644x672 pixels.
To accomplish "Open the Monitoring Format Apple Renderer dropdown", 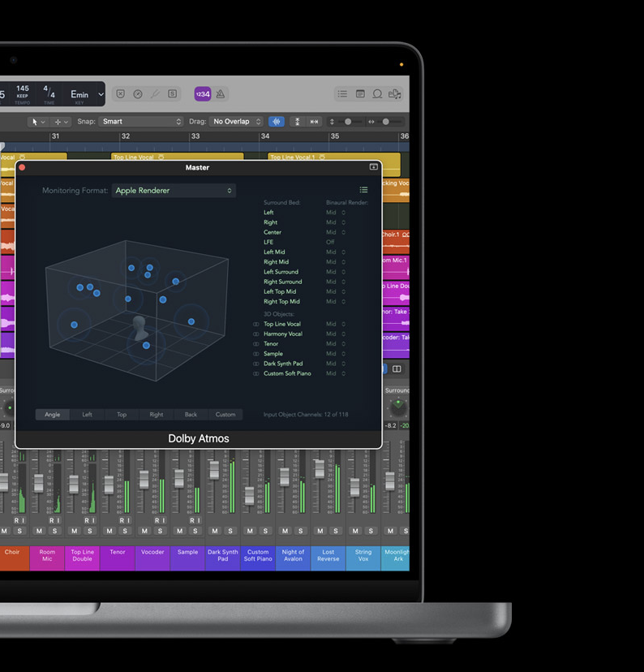I will pos(174,190).
